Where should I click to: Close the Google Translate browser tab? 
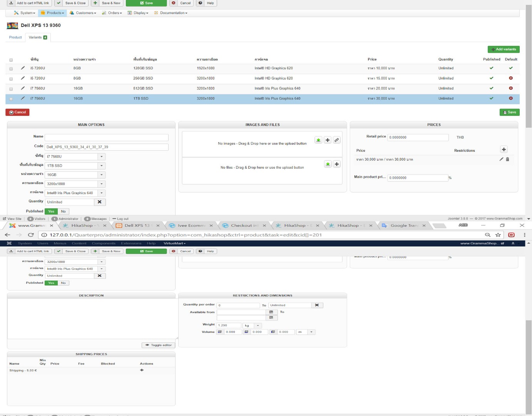(424, 225)
